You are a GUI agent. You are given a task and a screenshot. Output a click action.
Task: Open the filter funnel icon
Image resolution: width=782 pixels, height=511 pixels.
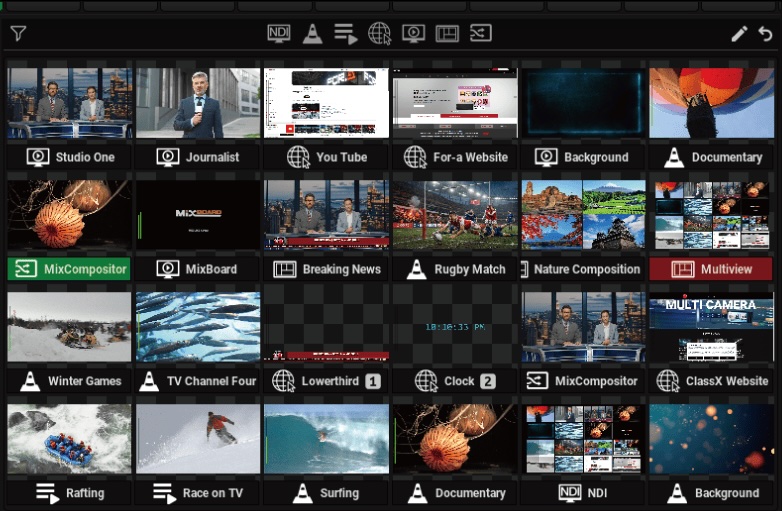tap(18, 33)
